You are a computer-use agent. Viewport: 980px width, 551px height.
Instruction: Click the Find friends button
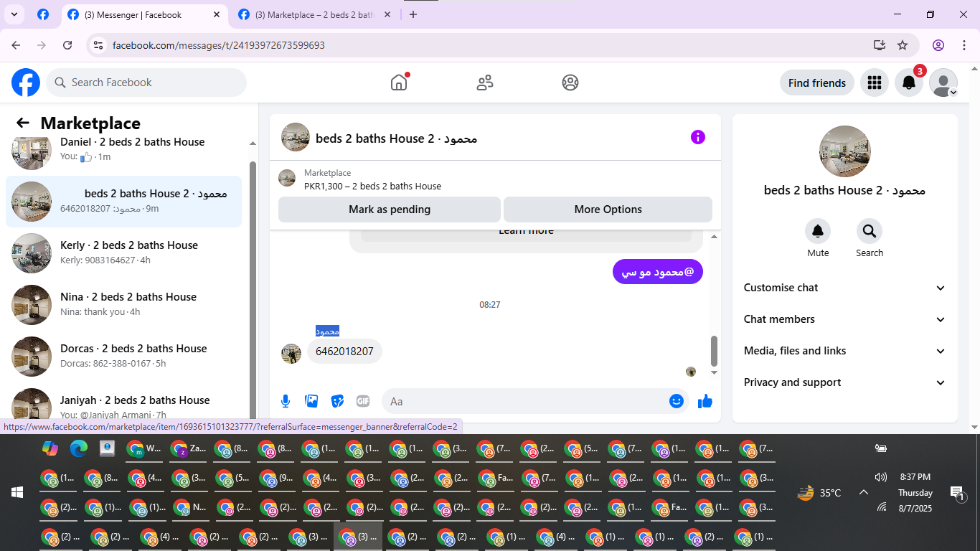point(817,83)
